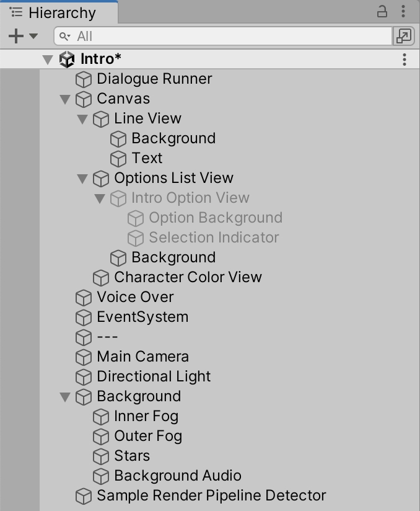Viewport: 420px width, 511px height.
Task: Open the Hierarchy panel kebab menu
Action: (404, 11)
